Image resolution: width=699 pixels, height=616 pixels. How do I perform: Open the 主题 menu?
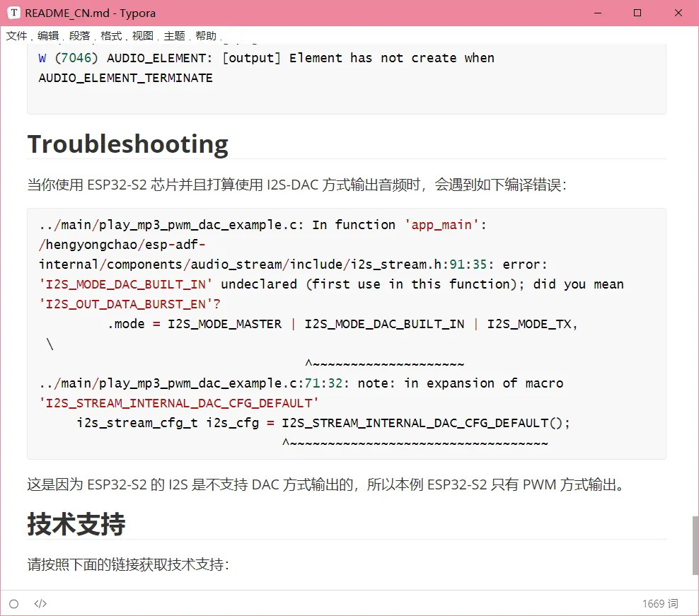pos(174,36)
